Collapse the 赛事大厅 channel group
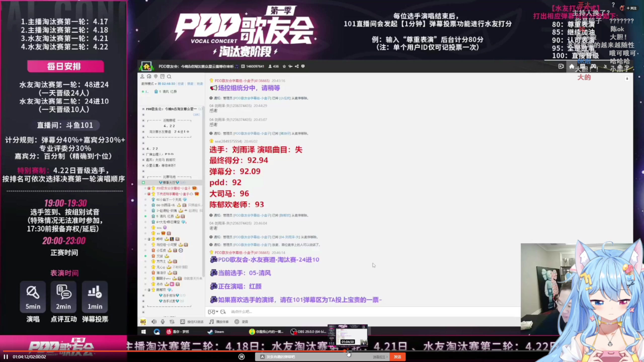This screenshot has width=644, height=362. (x=144, y=182)
